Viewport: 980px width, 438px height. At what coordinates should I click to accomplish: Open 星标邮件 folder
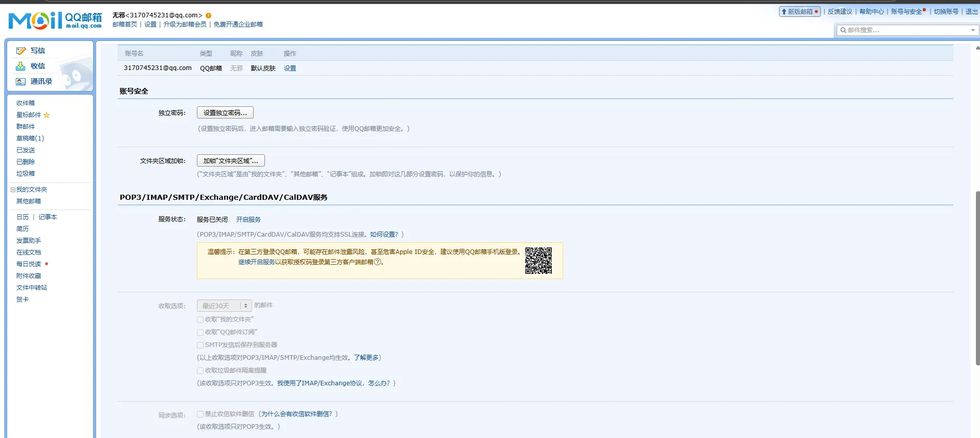29,115
